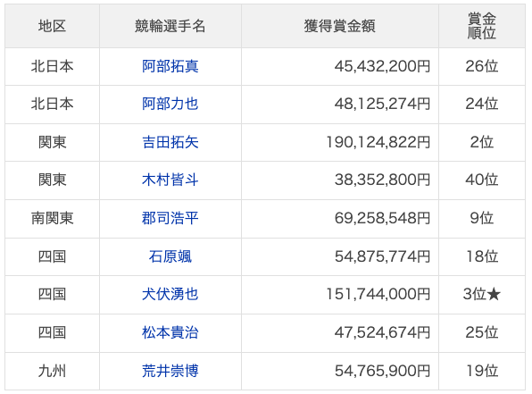Select the prize amount 54,765,900円

(x=382, y=371)
